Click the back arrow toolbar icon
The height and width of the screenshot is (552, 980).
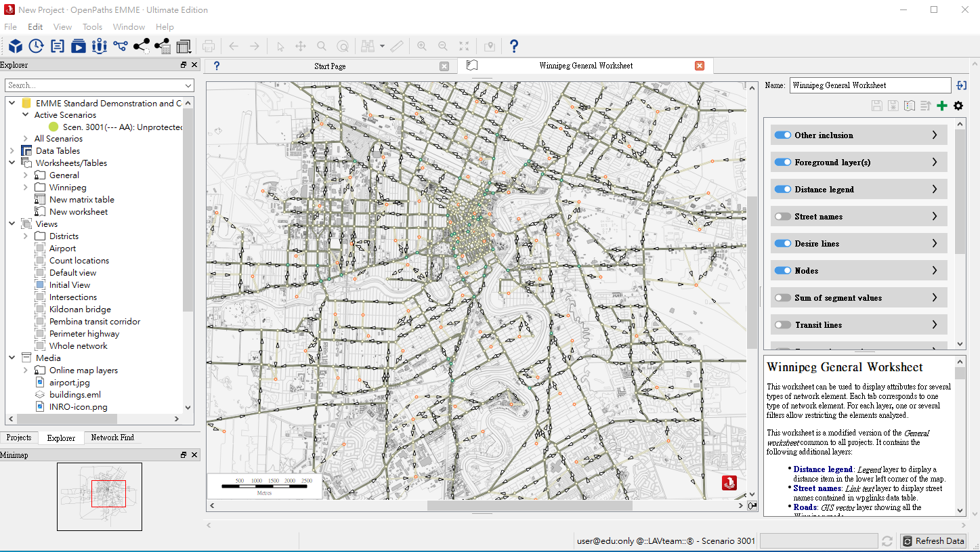tap(234, 46)
